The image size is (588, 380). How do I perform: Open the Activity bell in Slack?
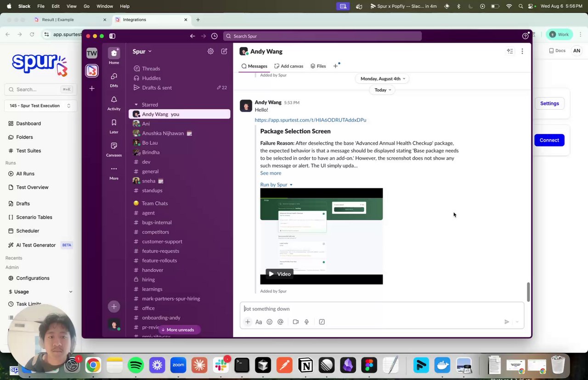[x=114, y=103]
